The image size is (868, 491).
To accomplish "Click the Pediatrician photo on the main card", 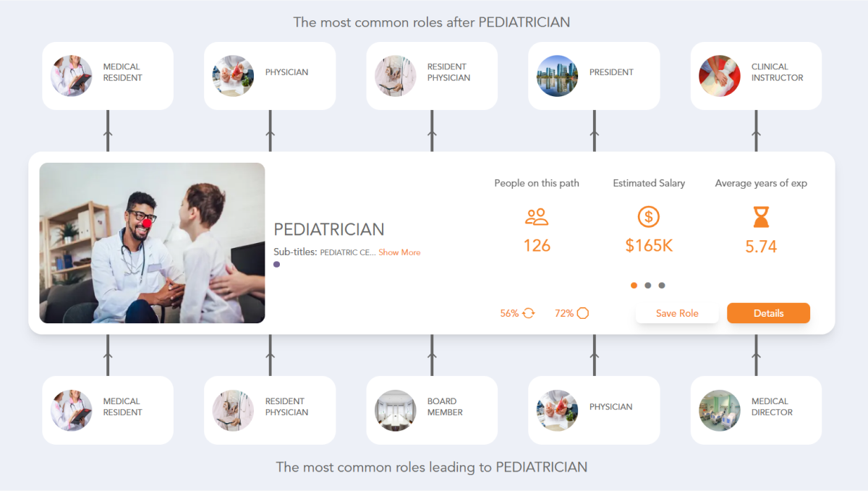I will (x=152, y=242).
